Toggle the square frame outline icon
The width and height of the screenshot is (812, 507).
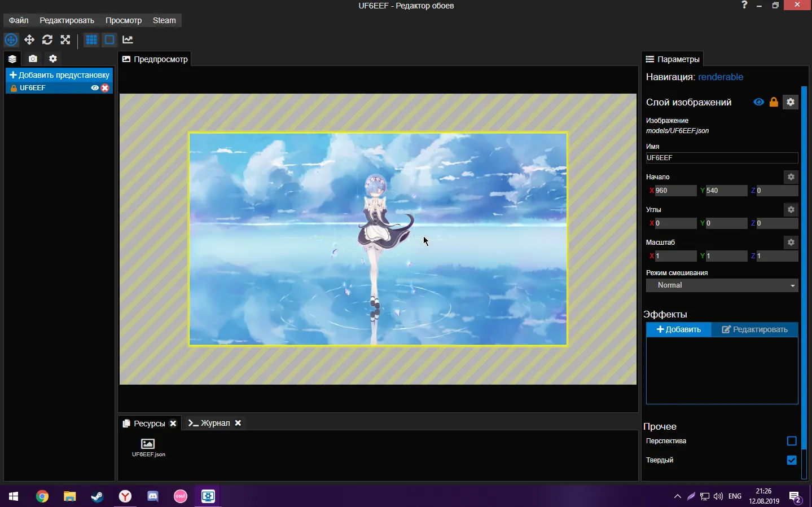click(x=109, y=39)
